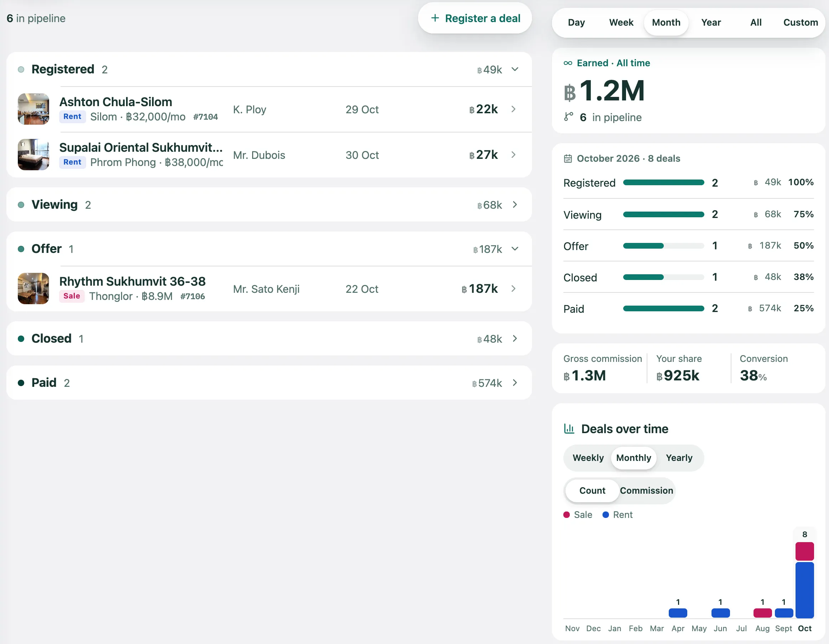Open Rhythm Sukhumvit deal via arrow
The height and width of the screenshot is (644, 829).
[513, 289]
